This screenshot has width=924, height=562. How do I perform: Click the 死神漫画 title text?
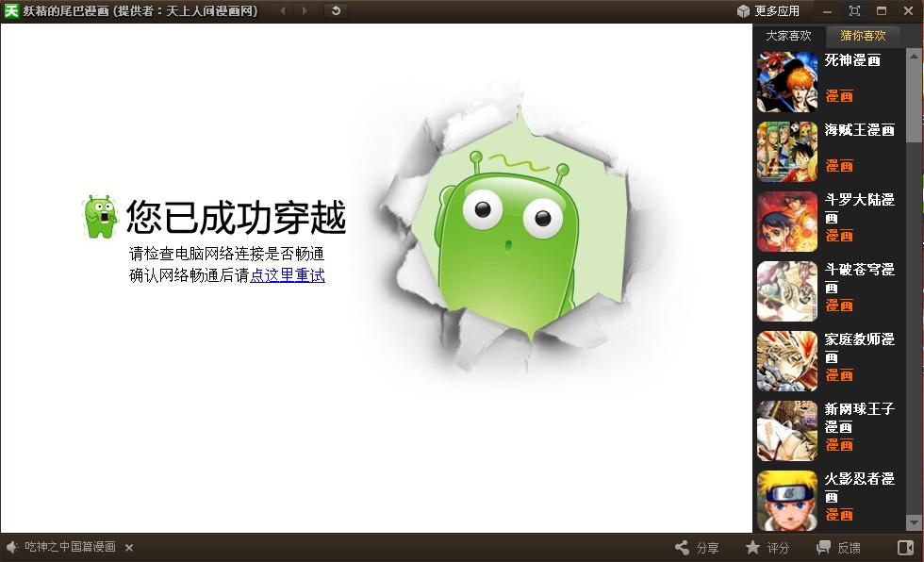pyautogui.click(x=852, y=60)
